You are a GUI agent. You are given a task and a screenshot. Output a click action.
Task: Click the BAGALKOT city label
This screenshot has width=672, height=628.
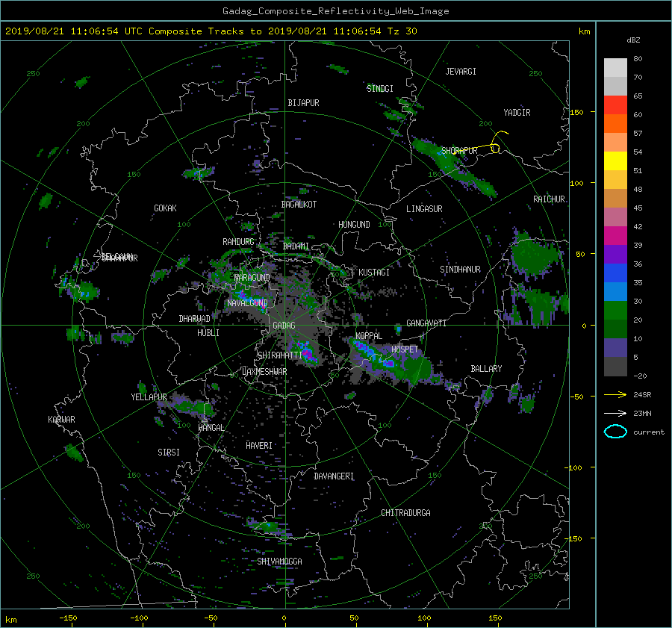[x=299, y=205]
